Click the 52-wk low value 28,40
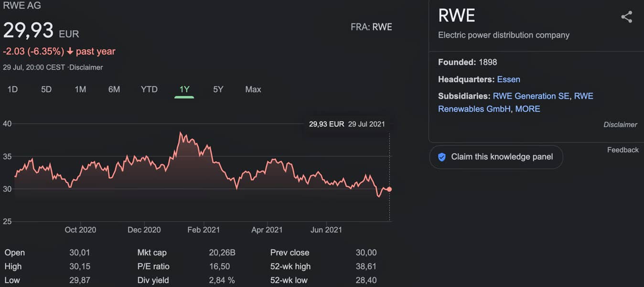 click(x=366, y=280)
